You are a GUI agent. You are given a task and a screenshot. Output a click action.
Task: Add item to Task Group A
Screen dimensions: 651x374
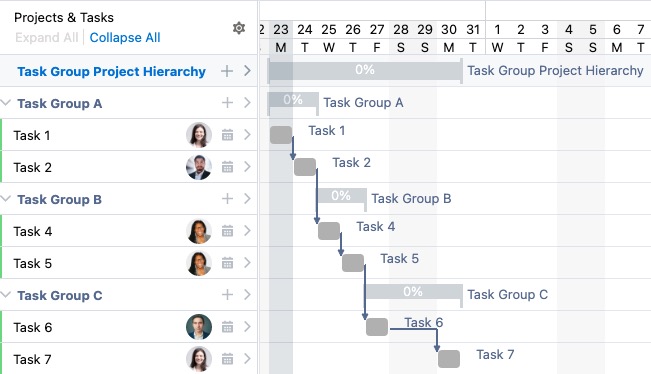227,103
